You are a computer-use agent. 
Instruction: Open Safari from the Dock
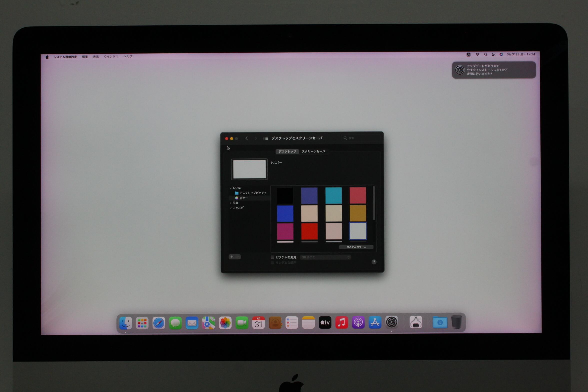coord(159,323)
